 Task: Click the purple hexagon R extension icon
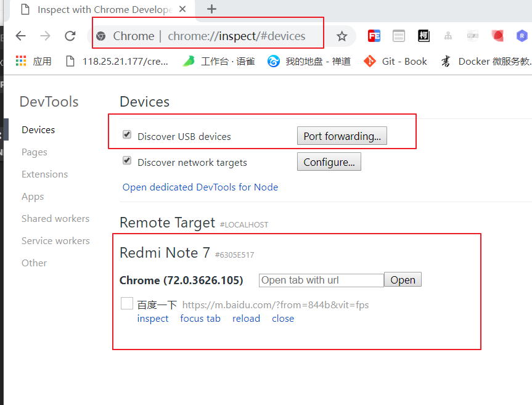coord(522,36)
